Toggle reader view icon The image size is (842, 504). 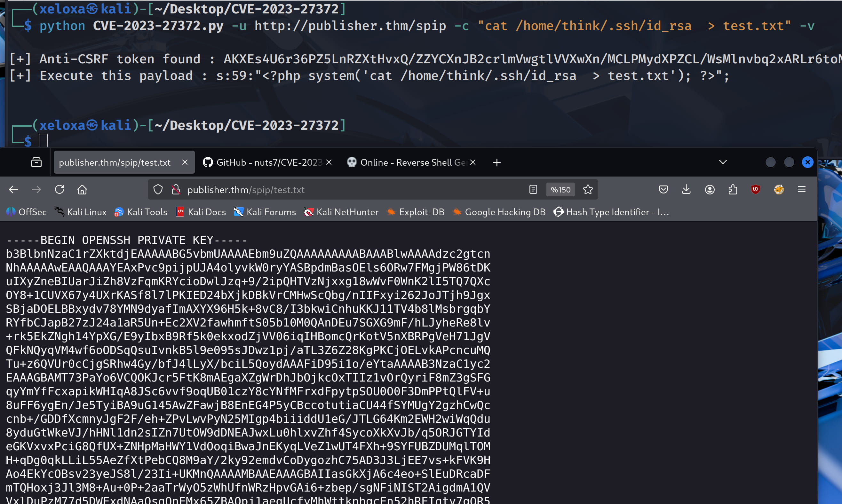[x=533, y=190]
